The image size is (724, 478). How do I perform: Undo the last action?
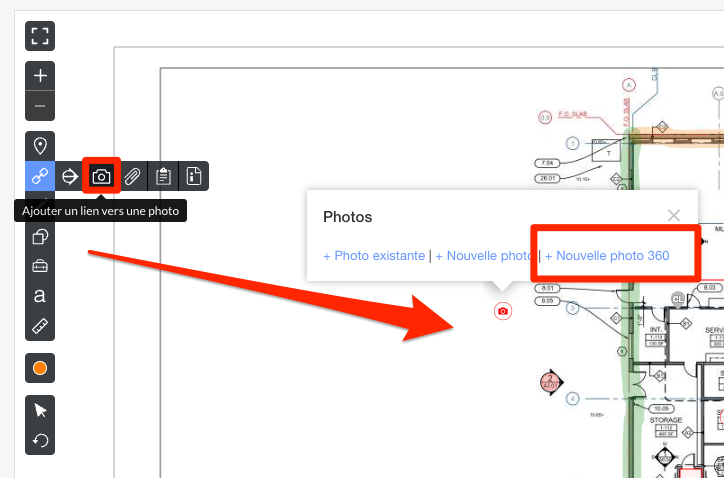(x=40, y=440)
